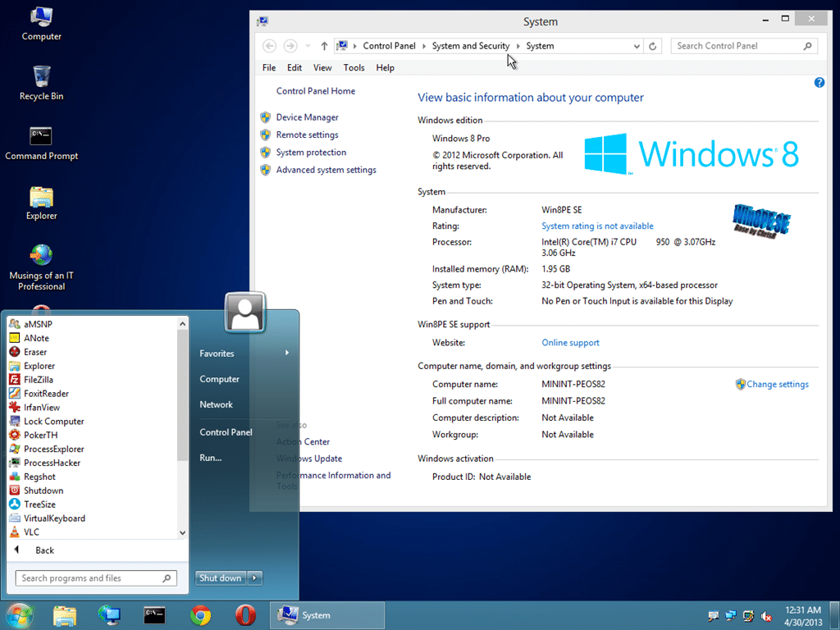Refresh the Control Panel address bar
Screen dimensions: 840x630
[x=653, y=47]
